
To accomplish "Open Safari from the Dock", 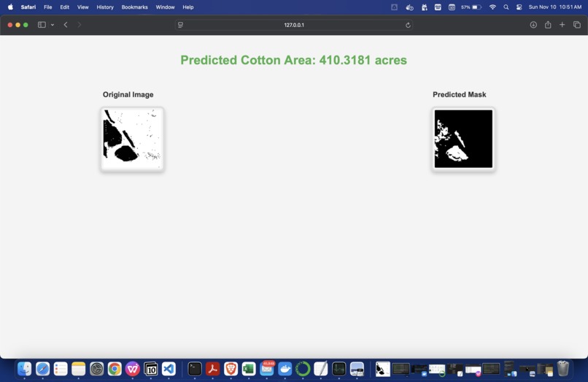I will tap(42, 369).
